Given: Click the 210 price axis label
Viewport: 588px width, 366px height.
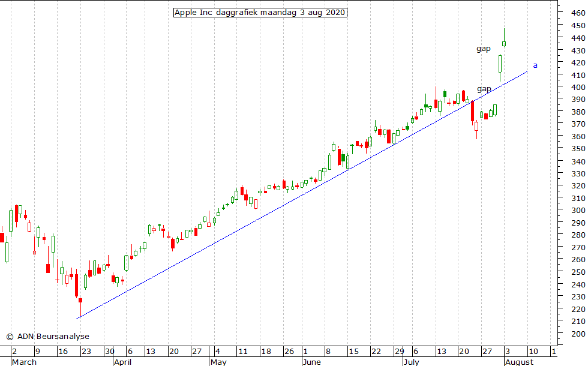Looking at the screenshot, I should [x=577, y=322].
